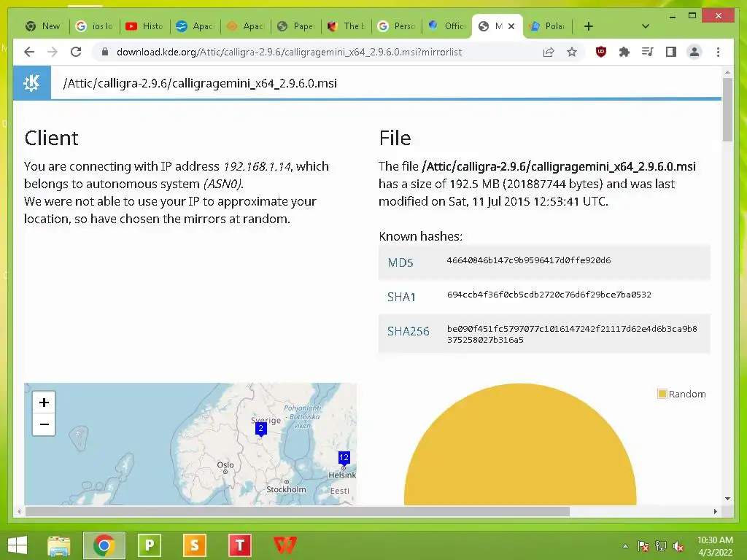The height and width of the screenshot is (560, 747).
Task: Zoom out on the mirror map
Action: click(x=44, y=424)
